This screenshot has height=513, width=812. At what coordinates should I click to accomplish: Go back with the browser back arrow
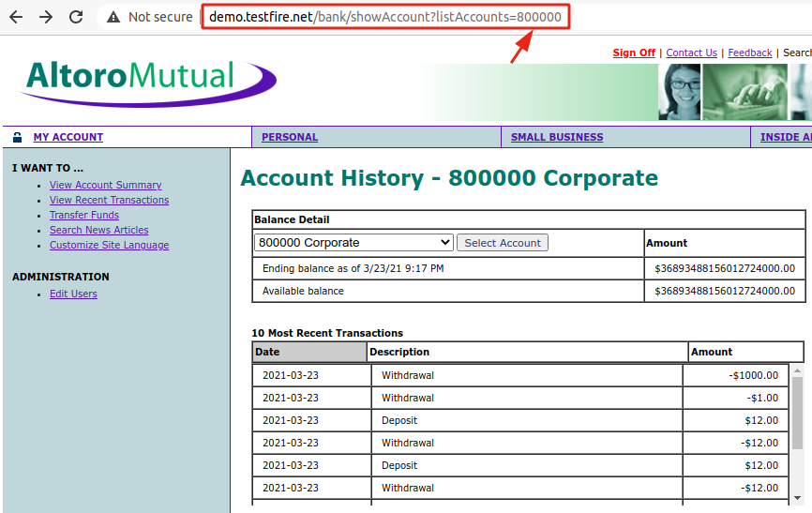(x=16, y=17)
